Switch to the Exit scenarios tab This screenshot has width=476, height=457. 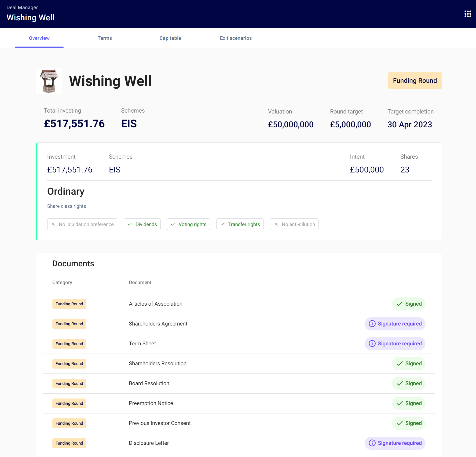click(236, 38)
